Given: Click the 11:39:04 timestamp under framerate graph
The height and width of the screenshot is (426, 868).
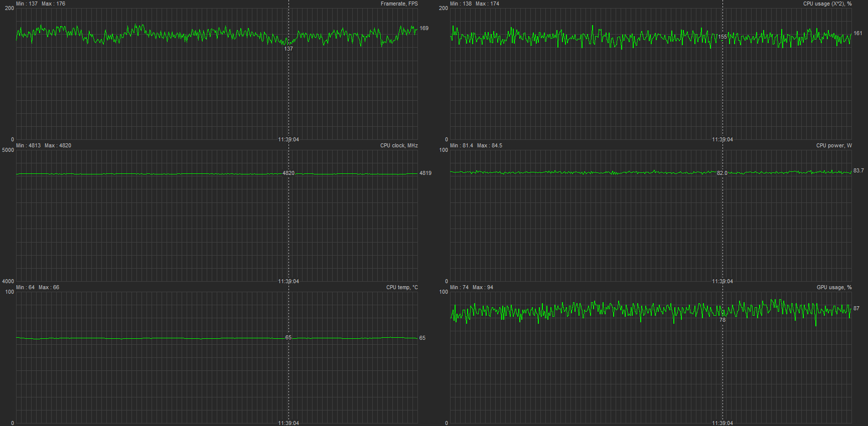Looking at the screenshot, I should (x=288, y=140).
